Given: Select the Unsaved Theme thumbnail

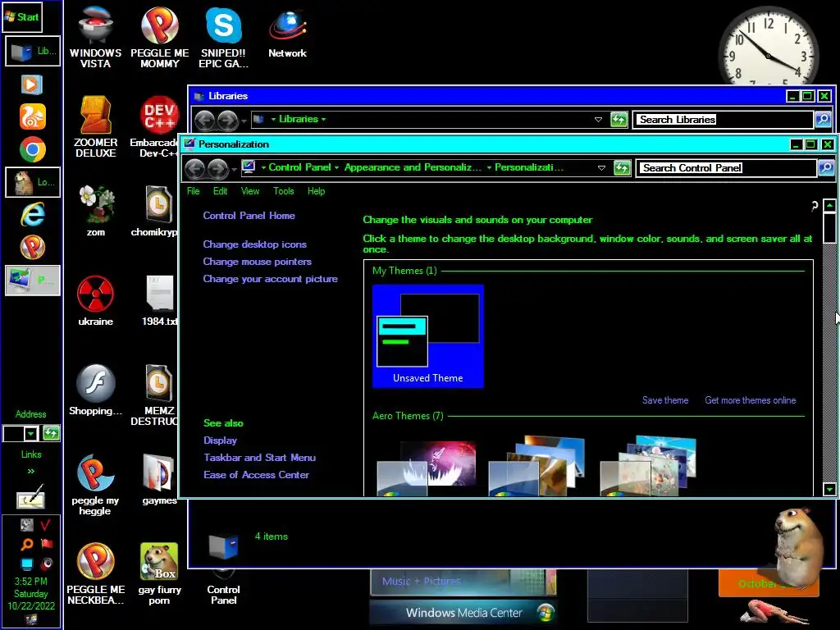Looking at the screenshot, I should (428, 336).
